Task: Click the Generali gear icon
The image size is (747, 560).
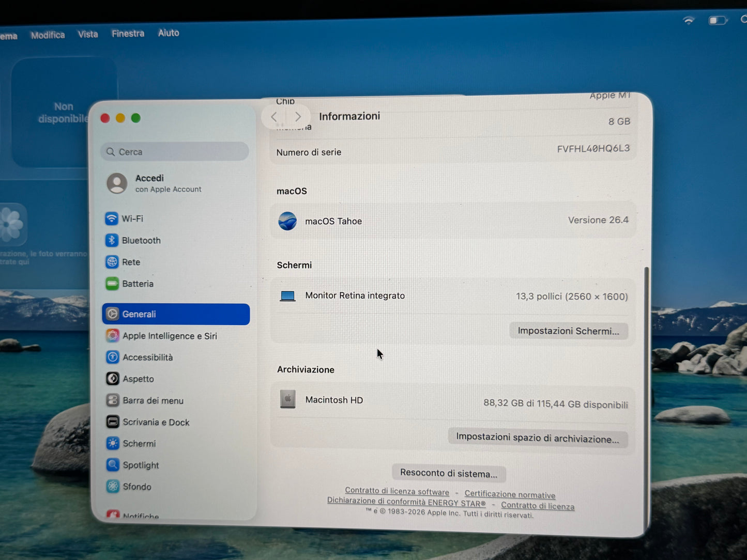Action: [112, 314]
